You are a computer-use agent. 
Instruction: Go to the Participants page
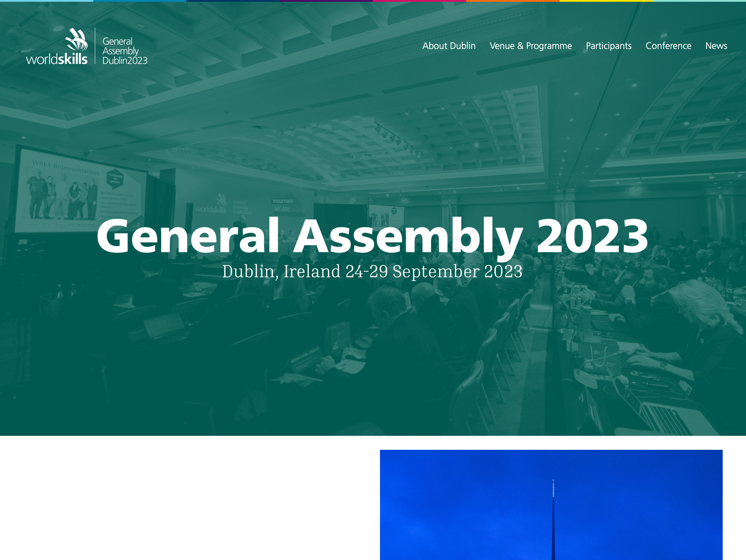609,46
